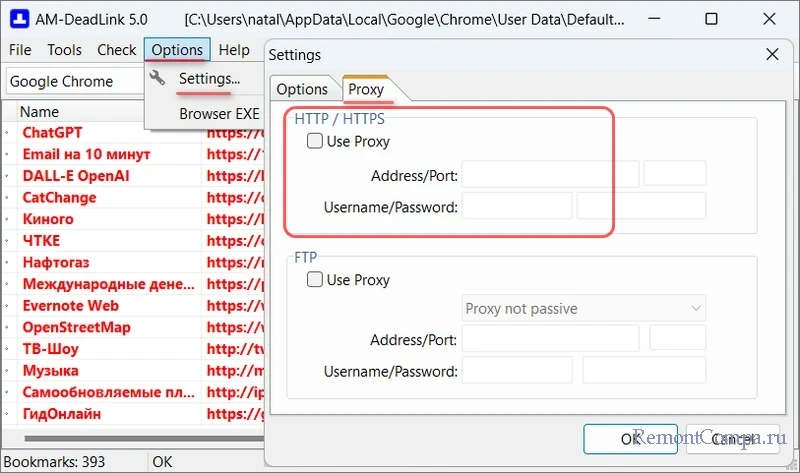
Task: Open the Google Chrome browser dropdown
Action: coord(75,81)
